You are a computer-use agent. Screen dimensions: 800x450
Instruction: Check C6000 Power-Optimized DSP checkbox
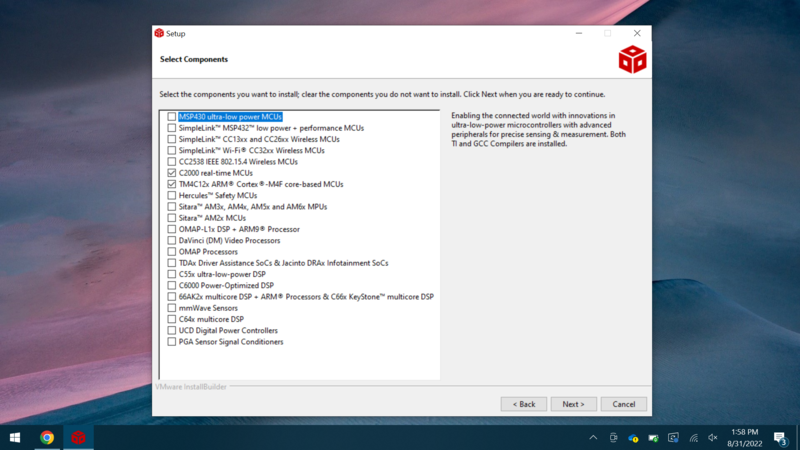pos(171,285)
